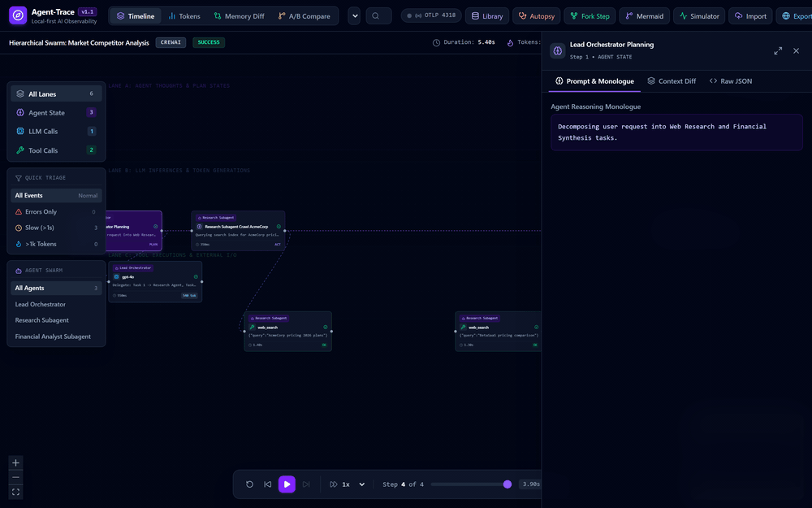Show Errors Only events

[57, 211]
